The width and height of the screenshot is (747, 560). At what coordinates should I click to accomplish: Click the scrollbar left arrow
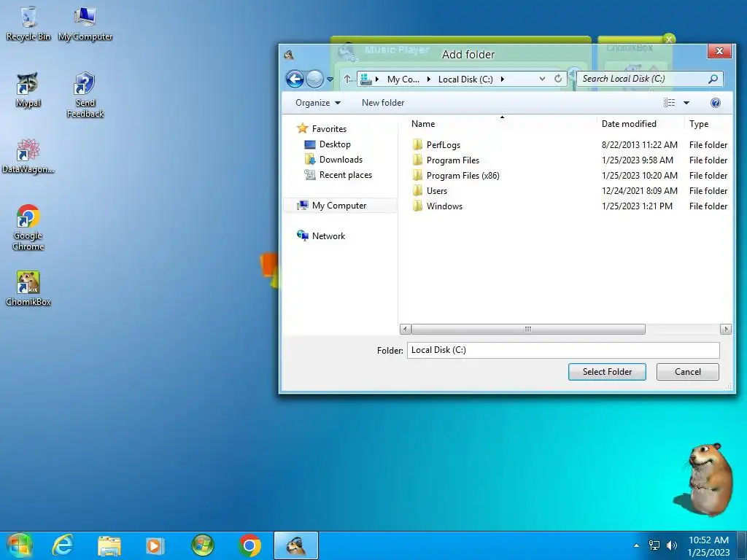point(406,329)
